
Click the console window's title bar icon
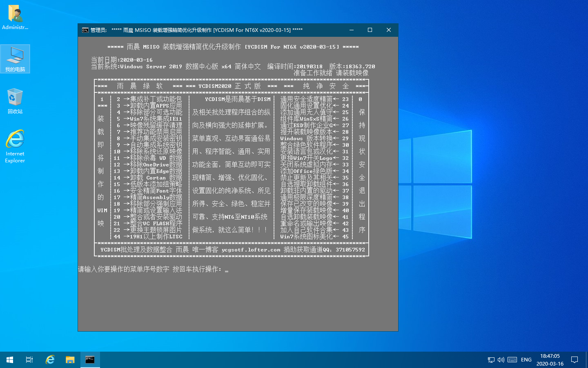tap(85, 30)
